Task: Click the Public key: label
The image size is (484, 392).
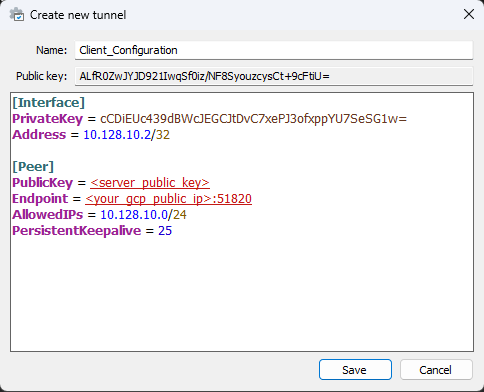Action: click(41, 76)
